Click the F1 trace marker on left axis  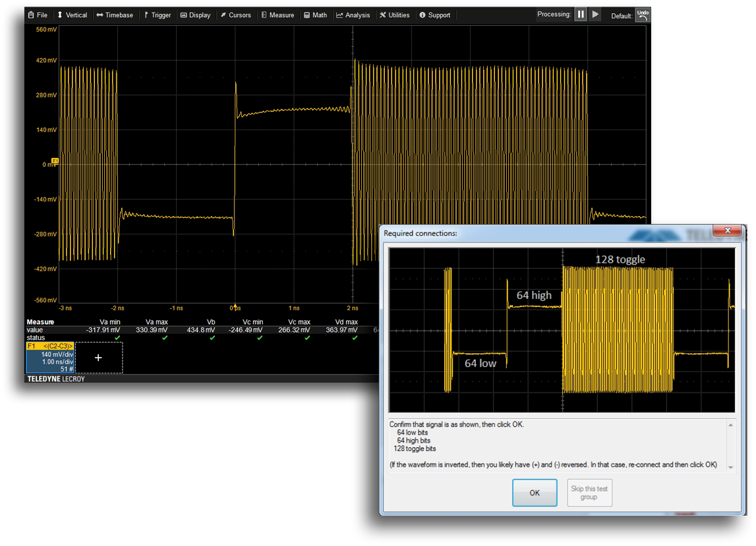[55, 161]
